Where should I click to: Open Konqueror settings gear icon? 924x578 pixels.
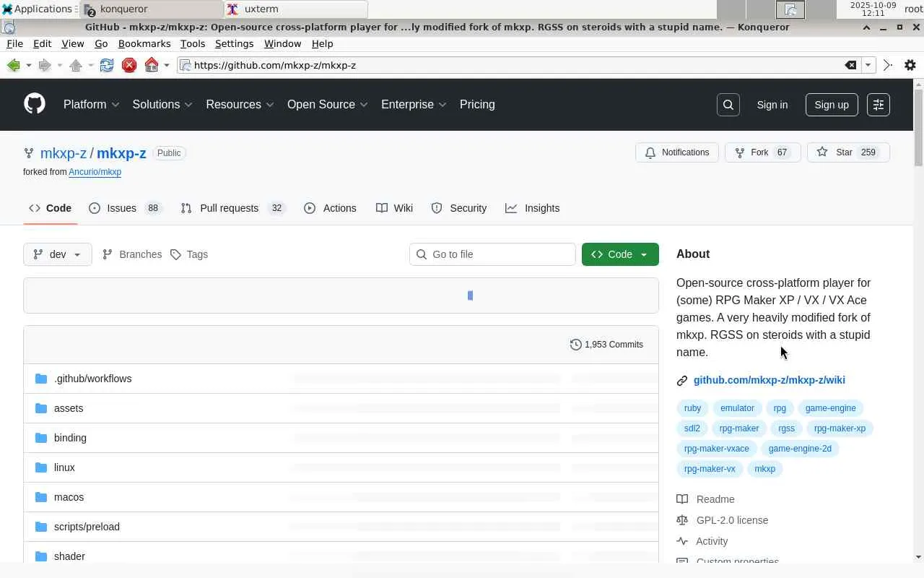[910, 65]
